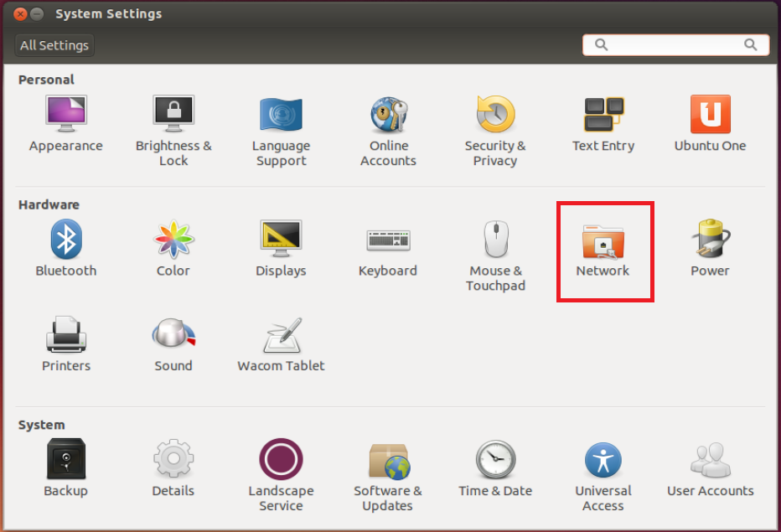The image size is (781, 532).
Task: Open User Accounts settings
Action: coord(711,468)
